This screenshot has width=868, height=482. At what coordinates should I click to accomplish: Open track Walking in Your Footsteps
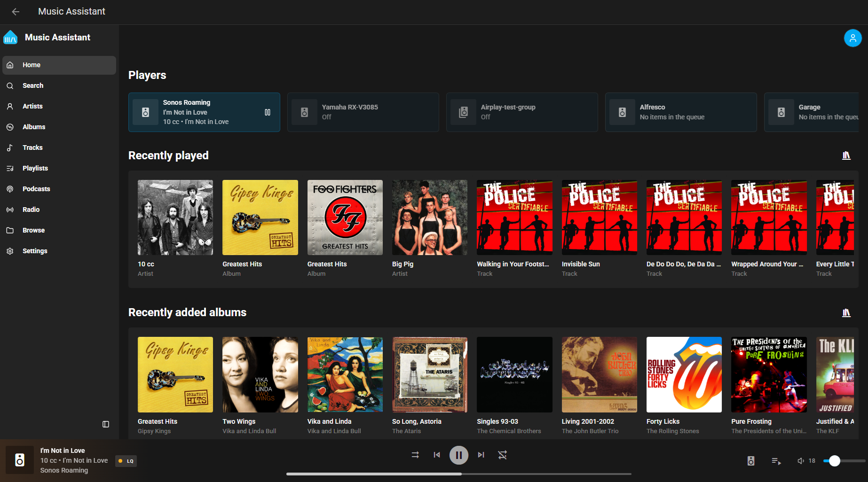pyautogui.click(x=514, y=218)
